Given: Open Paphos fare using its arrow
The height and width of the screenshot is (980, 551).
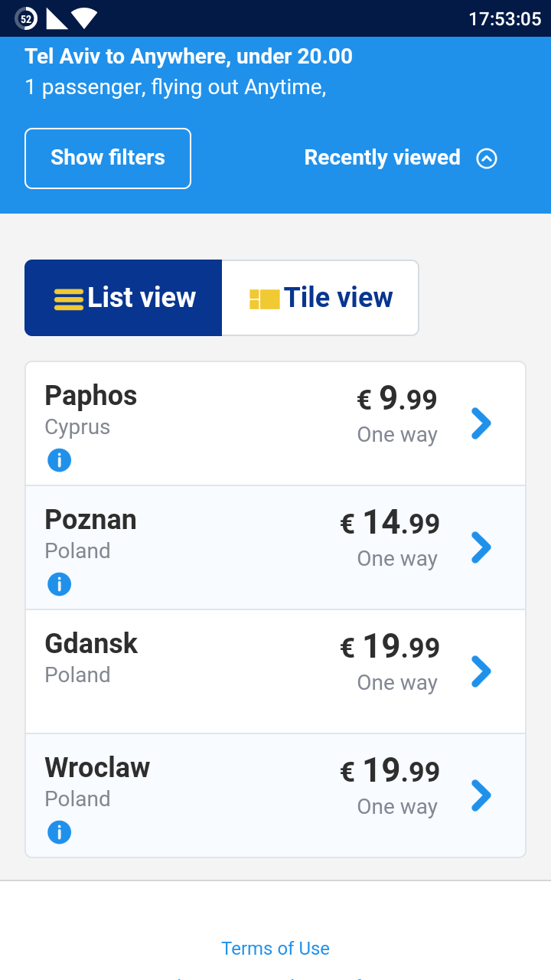Looking at the screenshot, I should tap(481, 423).
